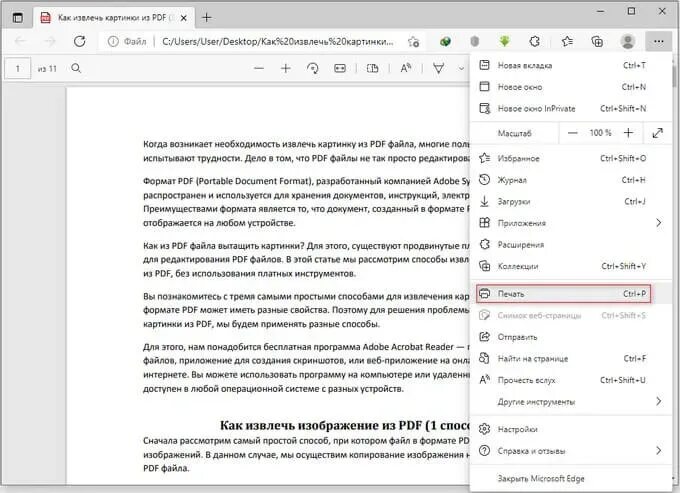680x493 pixels.
Task: Close the PDF tab
Action: (x=184, y=18)
